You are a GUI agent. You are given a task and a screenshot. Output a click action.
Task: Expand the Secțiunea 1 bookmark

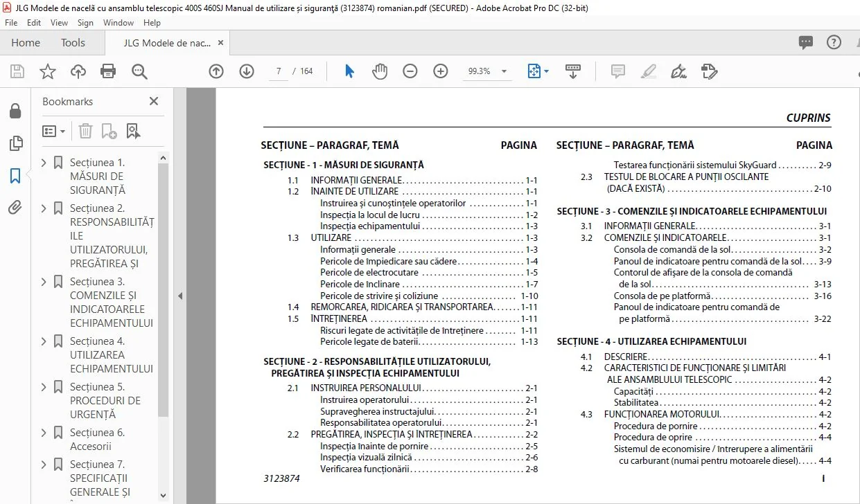[x=44, y=163]
